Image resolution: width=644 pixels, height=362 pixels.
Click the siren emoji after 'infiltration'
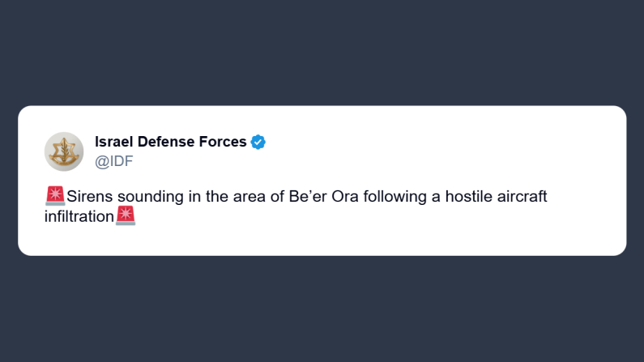click(x=126, y=216)
